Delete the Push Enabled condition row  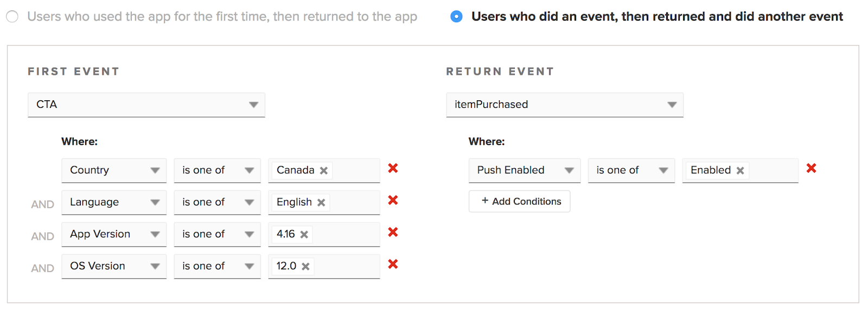click(811, 169)
